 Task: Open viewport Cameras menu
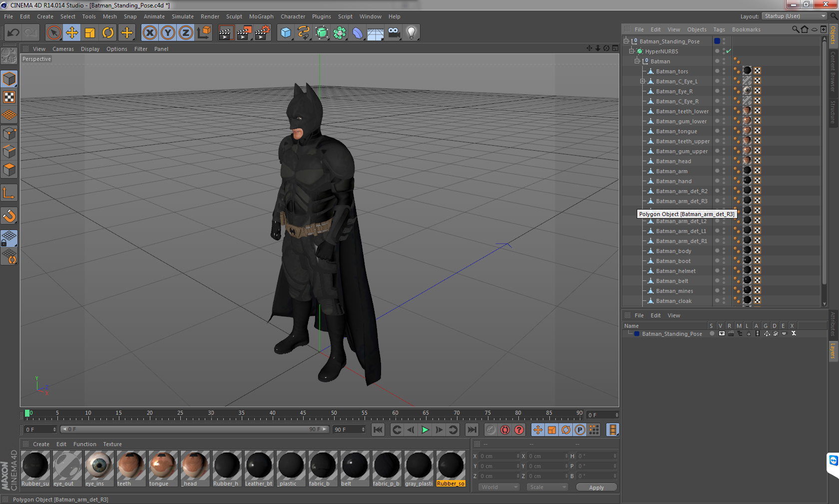(x=63, y=49)
